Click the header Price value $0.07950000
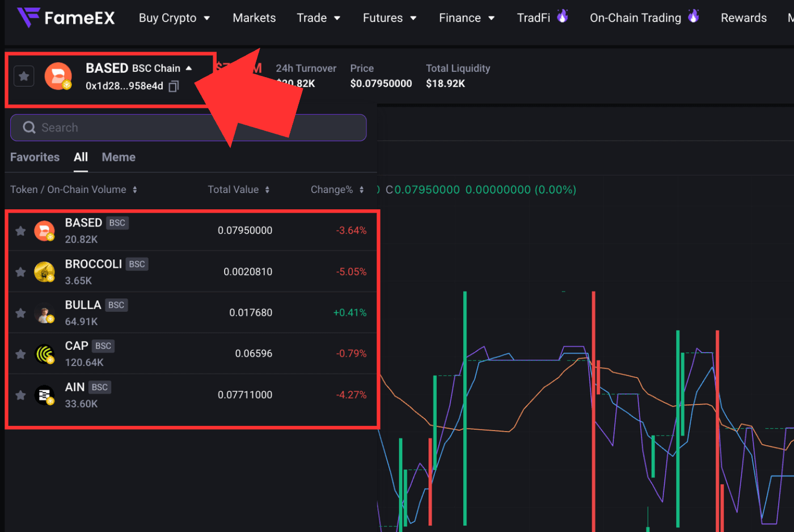 click(x=381, y=84)
